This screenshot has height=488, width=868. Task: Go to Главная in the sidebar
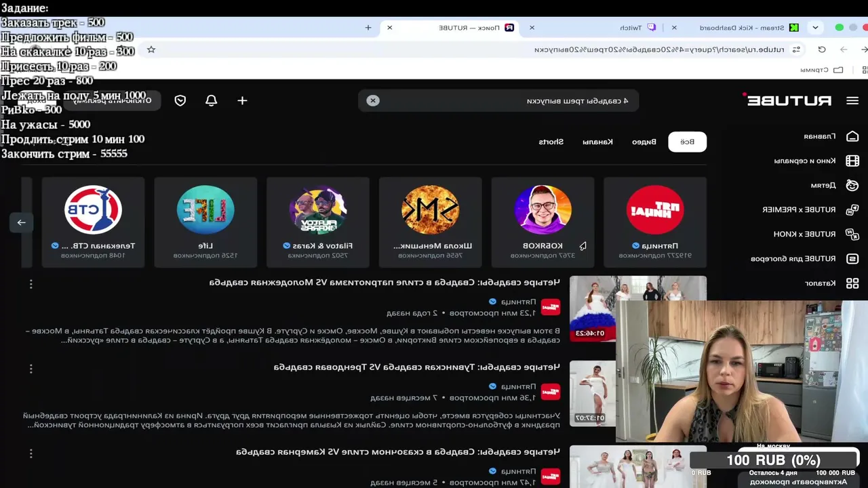(x=819, y=136)
